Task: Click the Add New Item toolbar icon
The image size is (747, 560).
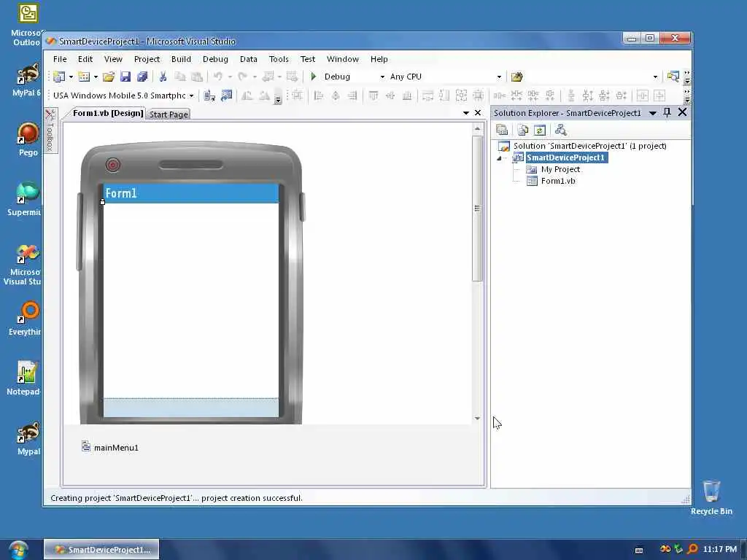Action: (x=85, y=77)
